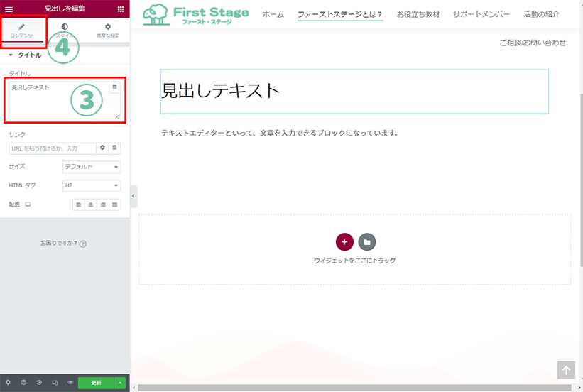
Task: Preview changes with the eye icon
Action: pyautogui.click(x=70, y=382)
